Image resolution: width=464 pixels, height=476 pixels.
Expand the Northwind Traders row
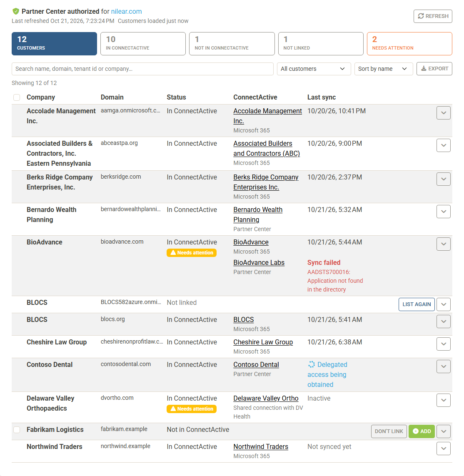(443, 449)
